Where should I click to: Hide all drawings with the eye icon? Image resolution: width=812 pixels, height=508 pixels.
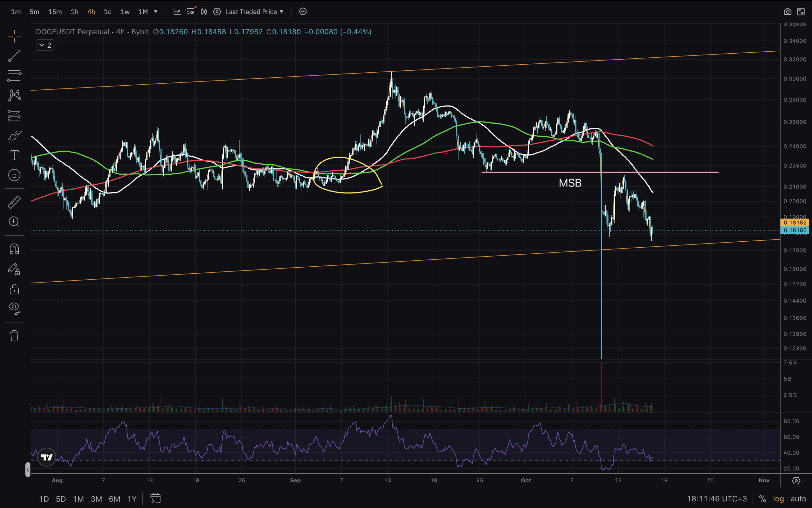(14, 308)
